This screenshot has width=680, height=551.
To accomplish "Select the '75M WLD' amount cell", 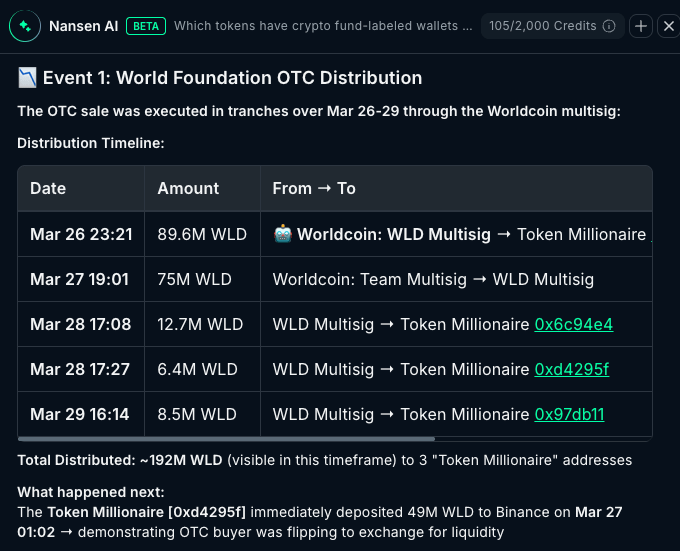I will (202, 279).
